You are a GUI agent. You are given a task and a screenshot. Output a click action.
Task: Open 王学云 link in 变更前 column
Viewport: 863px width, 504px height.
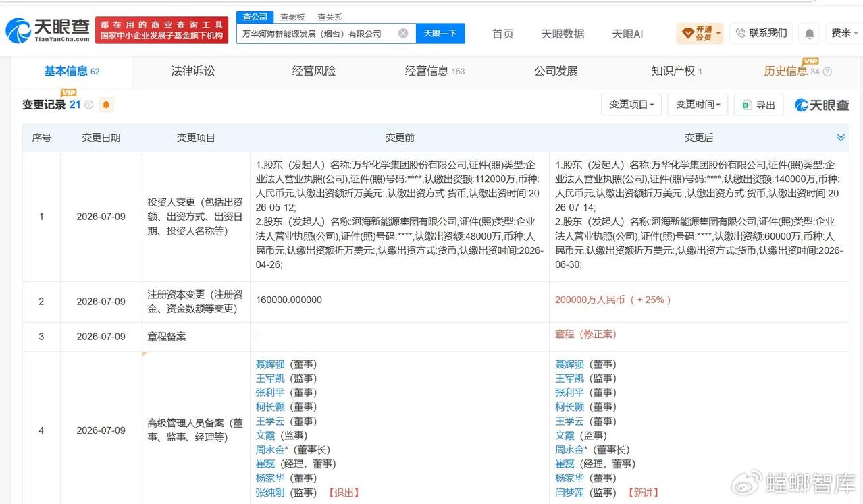[270, 421]
